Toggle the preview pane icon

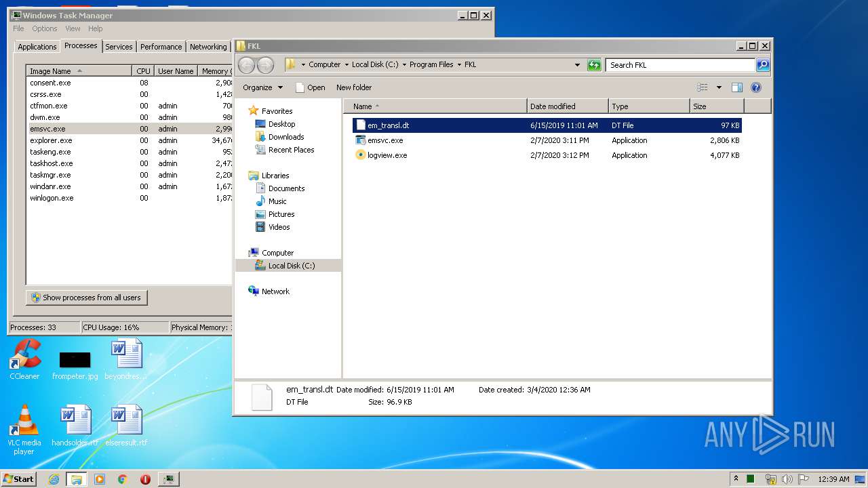(x=737, y=87)
